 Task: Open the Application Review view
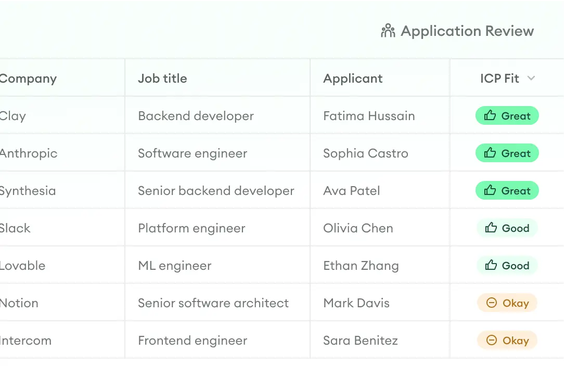(x=467, y=31)
